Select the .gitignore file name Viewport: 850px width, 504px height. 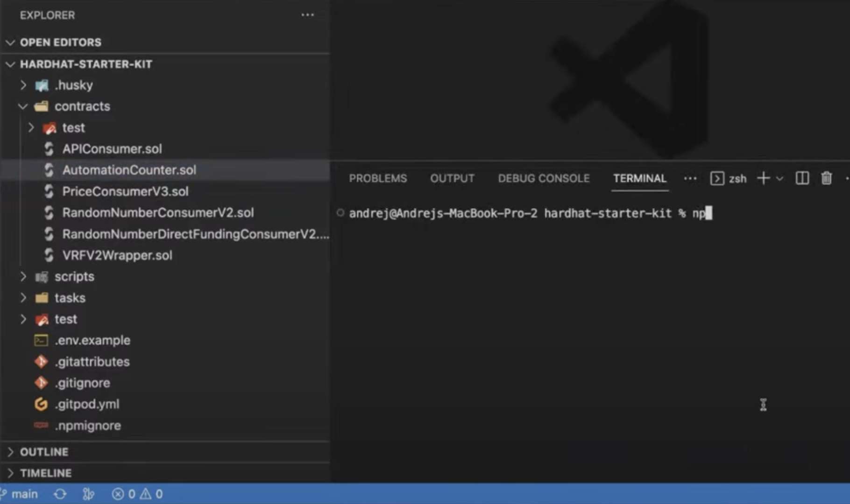click(82, 383)
